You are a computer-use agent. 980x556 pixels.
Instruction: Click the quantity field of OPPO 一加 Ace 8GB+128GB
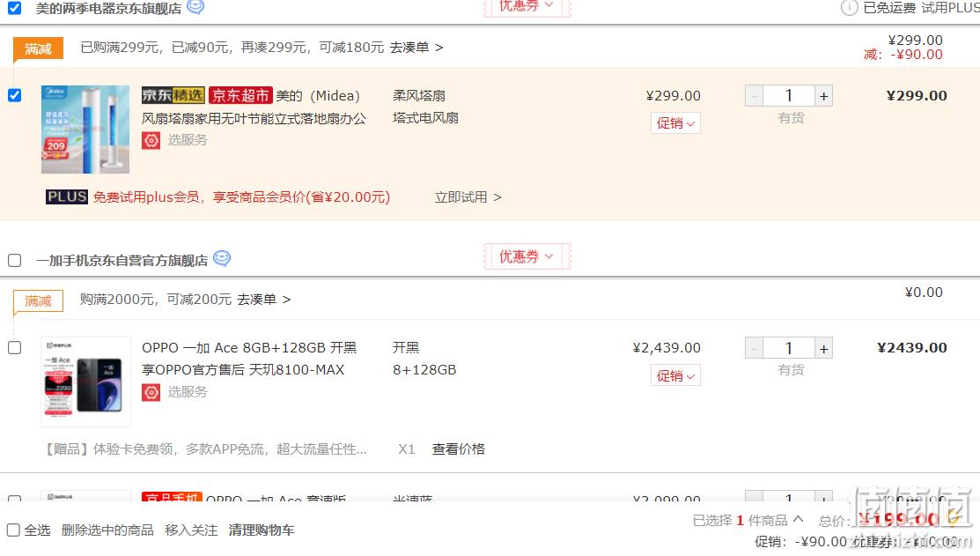789,348
